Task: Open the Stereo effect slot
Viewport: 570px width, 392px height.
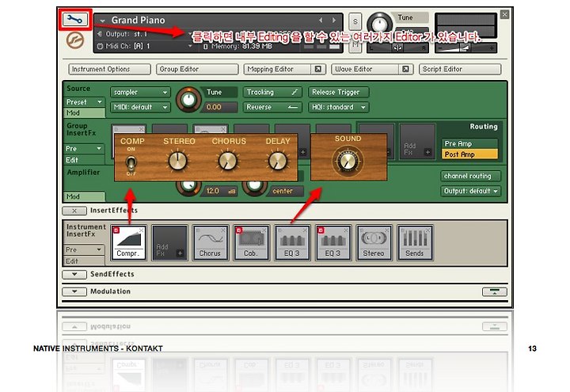Action: coord(374,242)
